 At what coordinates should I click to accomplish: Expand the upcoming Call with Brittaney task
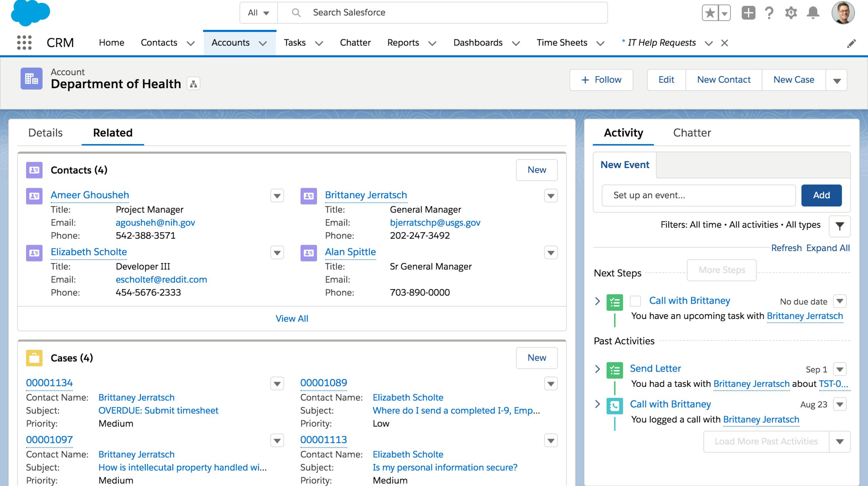[598, 301]
